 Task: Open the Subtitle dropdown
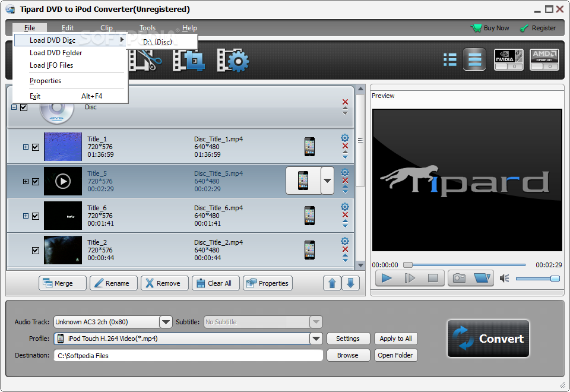click(316, 322)
